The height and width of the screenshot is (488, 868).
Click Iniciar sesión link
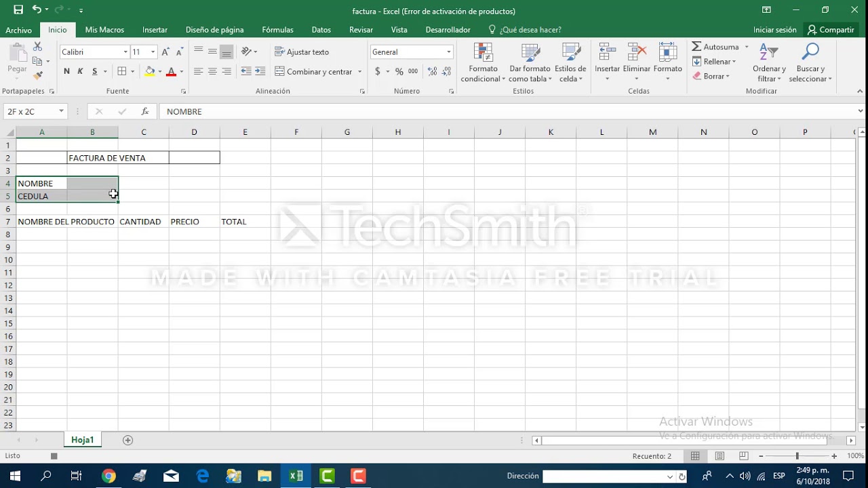(x=774, y=30)
